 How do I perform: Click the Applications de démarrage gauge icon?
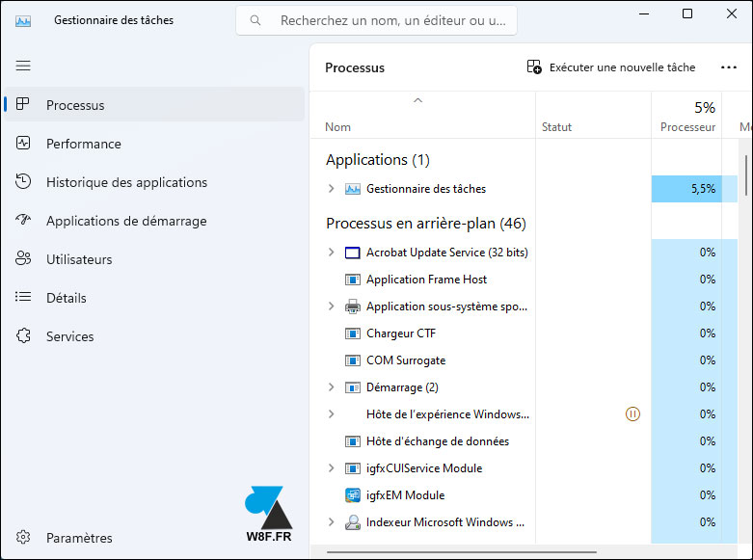pos(23,220)
